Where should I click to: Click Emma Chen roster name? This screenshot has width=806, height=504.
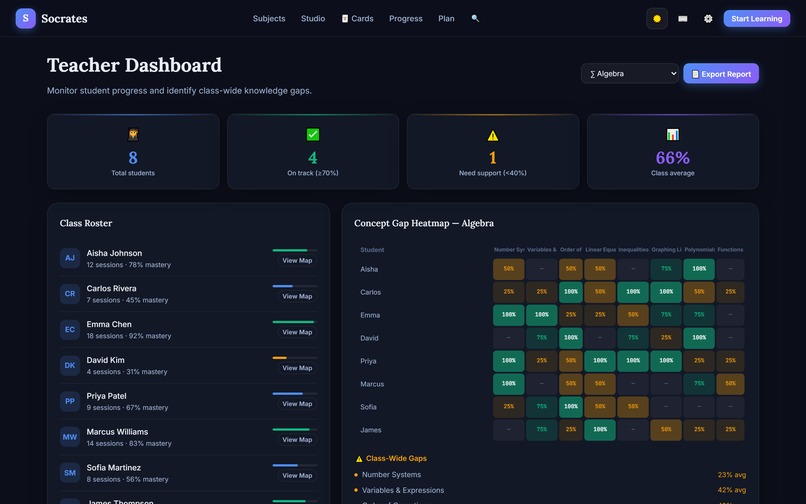(109, 325)
